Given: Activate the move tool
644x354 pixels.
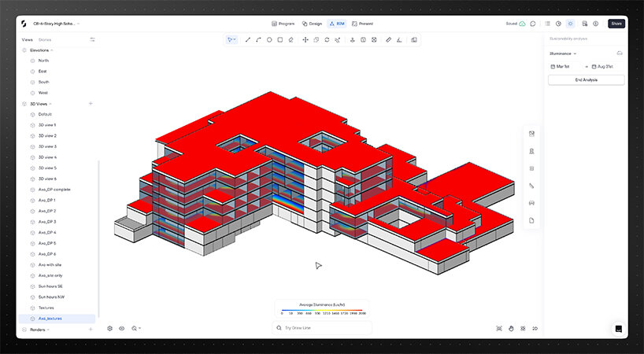Looking at the screenshot, I should coord(305,39).
